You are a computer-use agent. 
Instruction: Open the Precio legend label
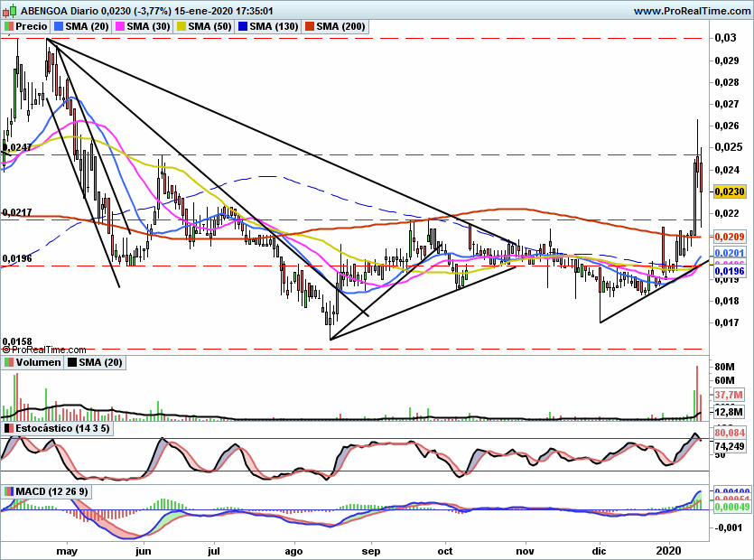(x=32, y=26)
